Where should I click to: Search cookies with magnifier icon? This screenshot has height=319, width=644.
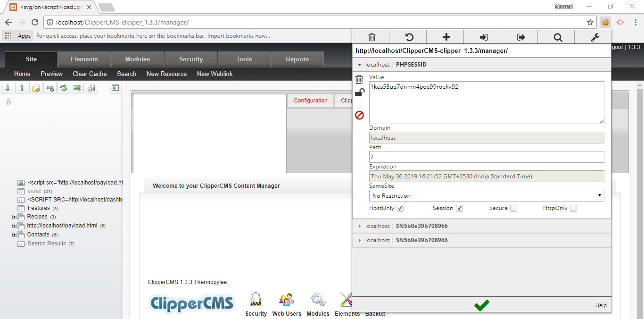(558, 37)
